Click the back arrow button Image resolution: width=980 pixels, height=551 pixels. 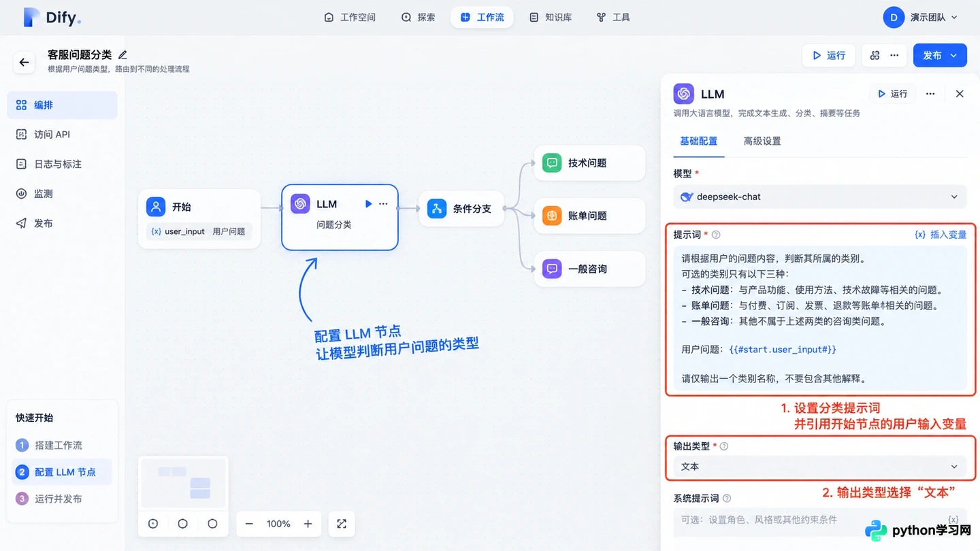point(24,62)
